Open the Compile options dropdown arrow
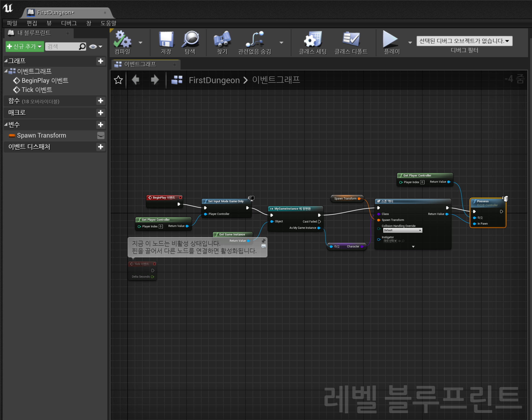 (x=140, y=43)
